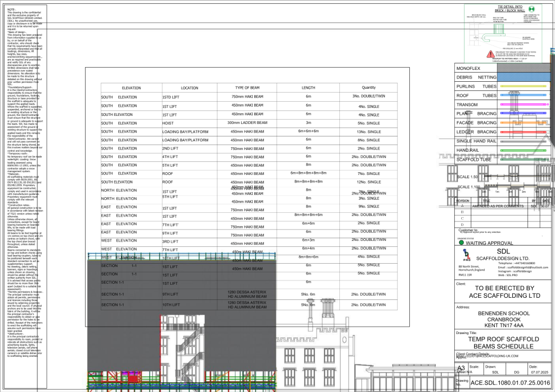The height and width of the screenshot is (392, 555).
Task: Click the 3RD LIFT location cell
Action: (x=170, y=241)
